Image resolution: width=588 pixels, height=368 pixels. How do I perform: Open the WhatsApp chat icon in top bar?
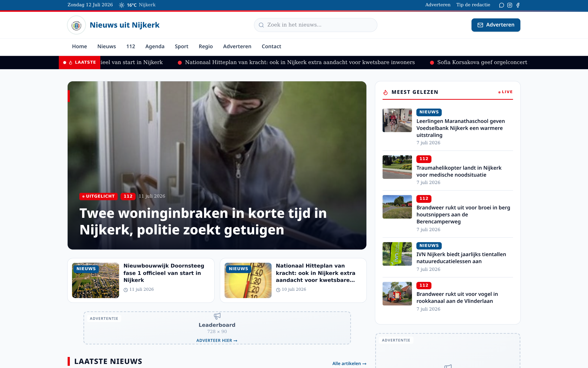501,5
